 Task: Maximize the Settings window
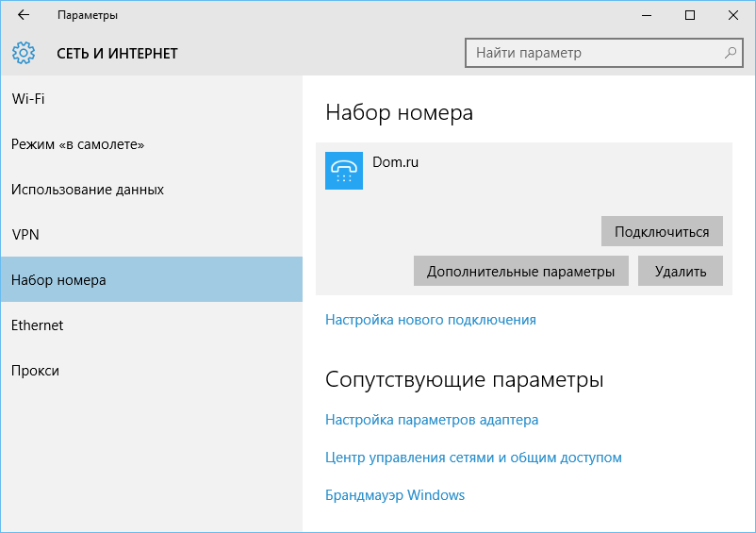pos(690,15)
